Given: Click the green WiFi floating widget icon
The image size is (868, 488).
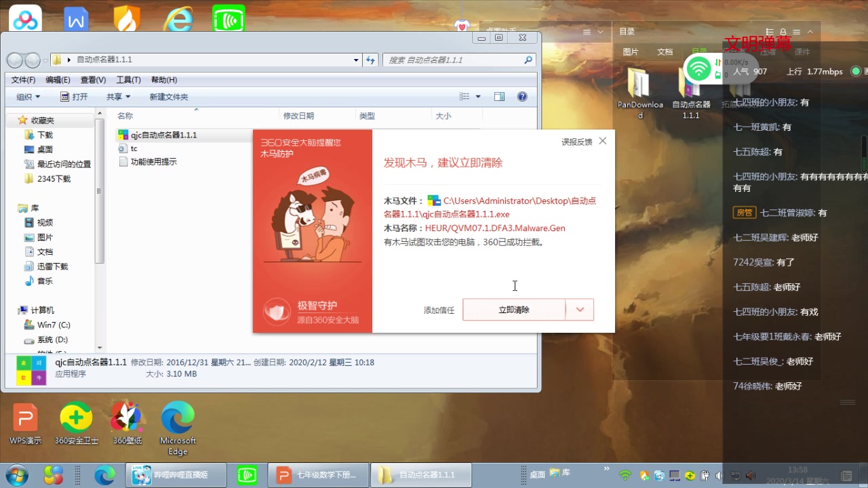Looking at the screenshot, I should click(x=698, y=68).
